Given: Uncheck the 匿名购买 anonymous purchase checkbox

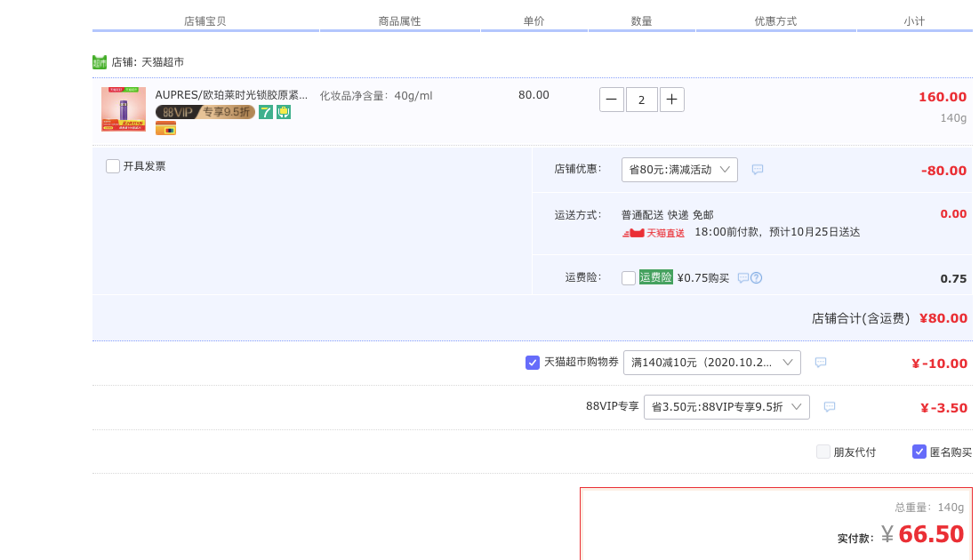Looking at the screenshot, I should pos(919,452).
